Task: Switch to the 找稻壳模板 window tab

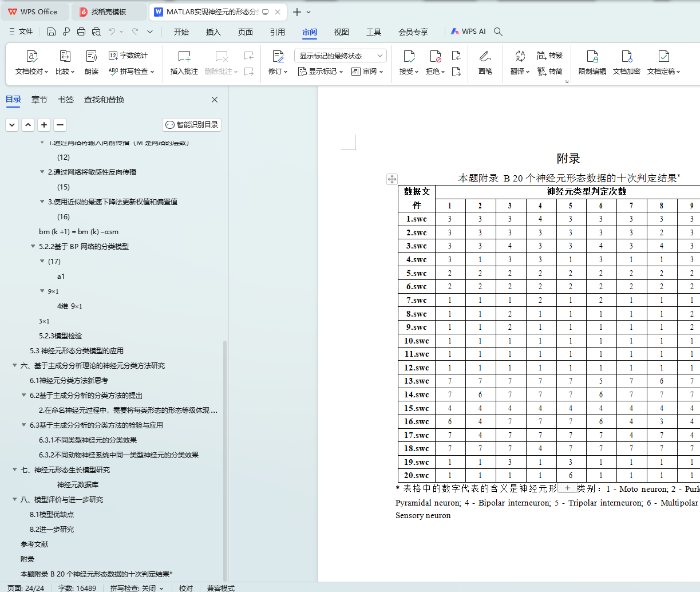Action: click(x=109, y=12)
